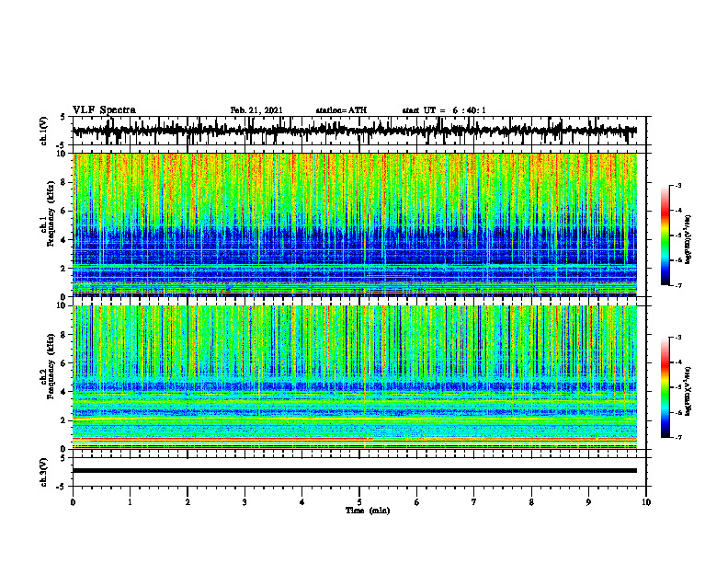Viewport: 728px width, 563px height.
Task: Click the ch.1 'Frequency (kHz)' axis label
Action: [x=51, y=214]
